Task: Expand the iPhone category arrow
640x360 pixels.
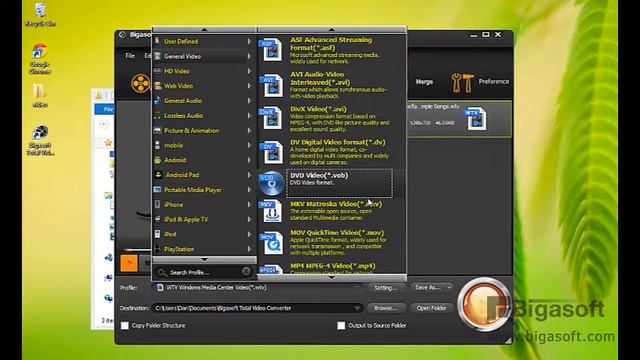Action: (249, 204)
